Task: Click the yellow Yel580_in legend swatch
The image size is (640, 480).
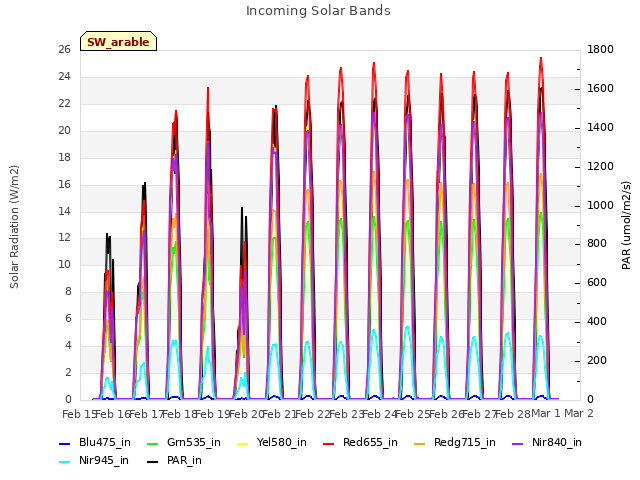Action: (x=242, y=444)
